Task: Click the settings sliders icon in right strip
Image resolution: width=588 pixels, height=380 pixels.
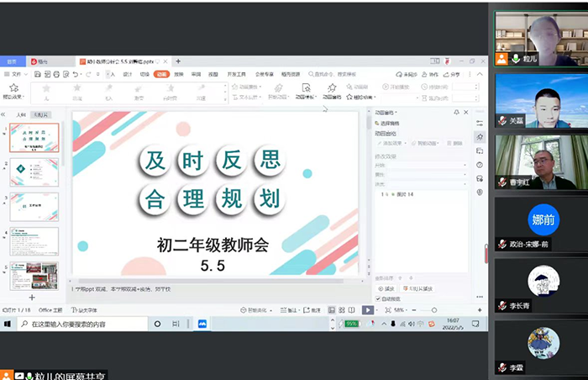Action: coord(480,123)
